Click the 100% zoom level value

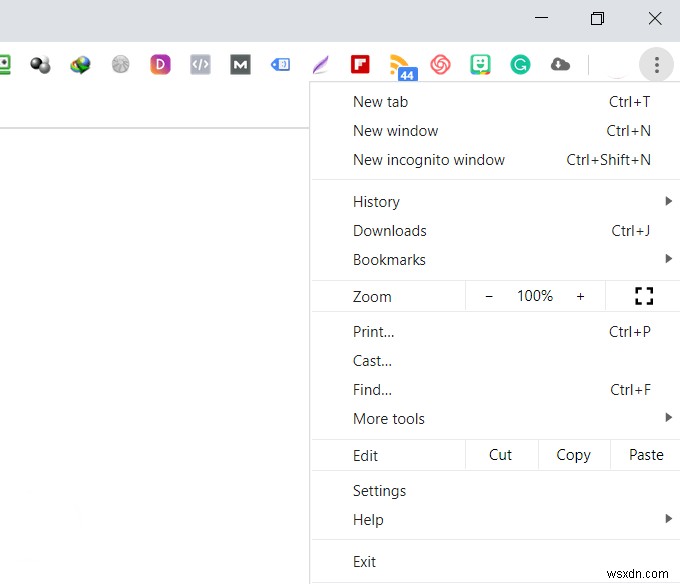tap(535, 296)
